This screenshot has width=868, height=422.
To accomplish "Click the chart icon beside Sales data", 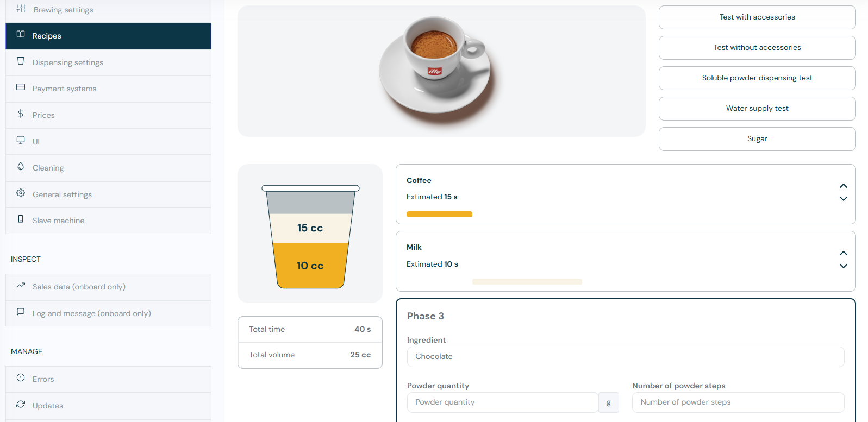I will (x=21, y=286).
